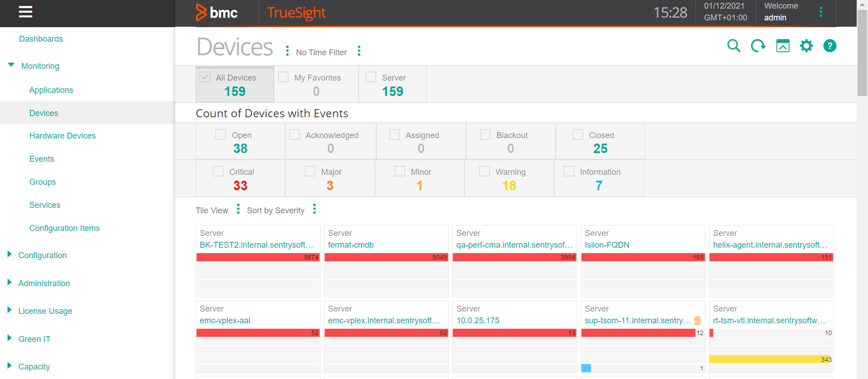The height and width of the screenshot is (379, 868).
Task: Expand the Configuration section
Action: [x=10, y=254]
